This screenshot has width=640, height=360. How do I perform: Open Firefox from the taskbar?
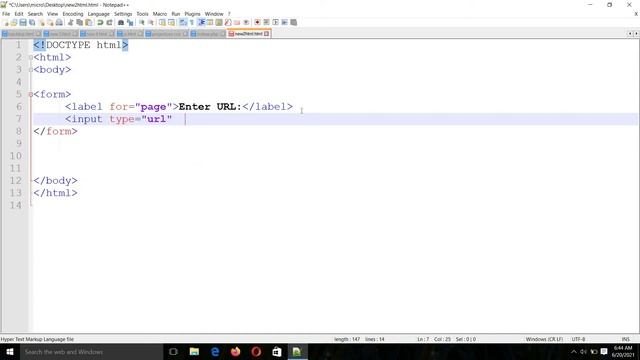pyautogui.click(x=236, y=352)
